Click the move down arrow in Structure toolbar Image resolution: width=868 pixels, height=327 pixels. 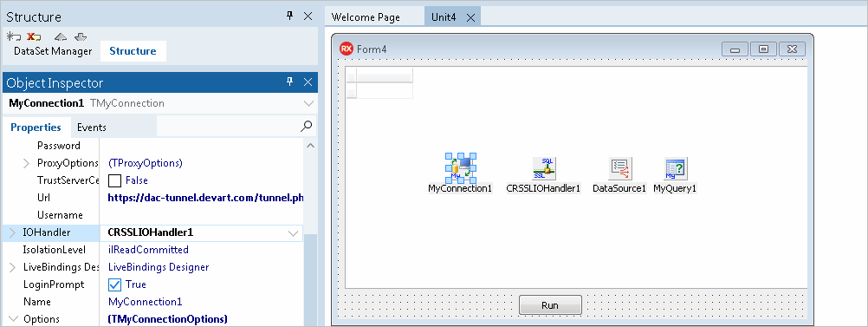[81, 36]
